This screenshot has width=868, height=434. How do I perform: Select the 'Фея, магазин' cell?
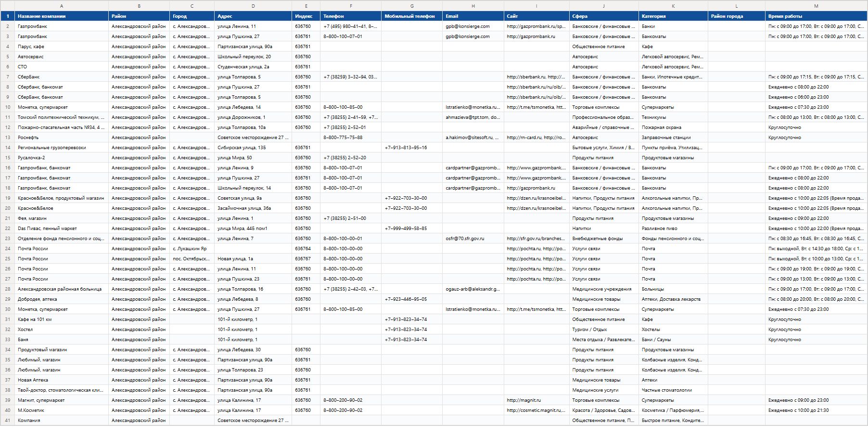62,218
